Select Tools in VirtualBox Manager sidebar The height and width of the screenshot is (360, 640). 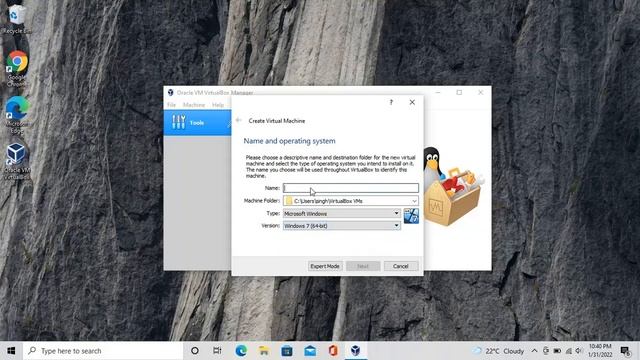tap(197, 122)
